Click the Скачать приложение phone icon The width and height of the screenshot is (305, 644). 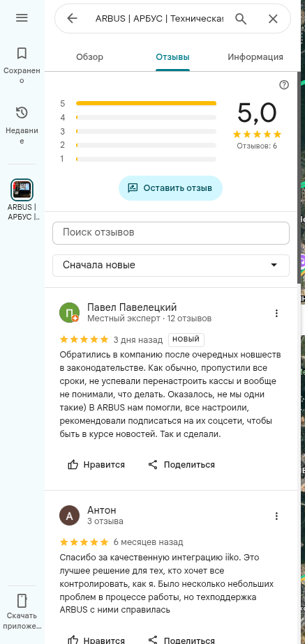coord(22,600)
